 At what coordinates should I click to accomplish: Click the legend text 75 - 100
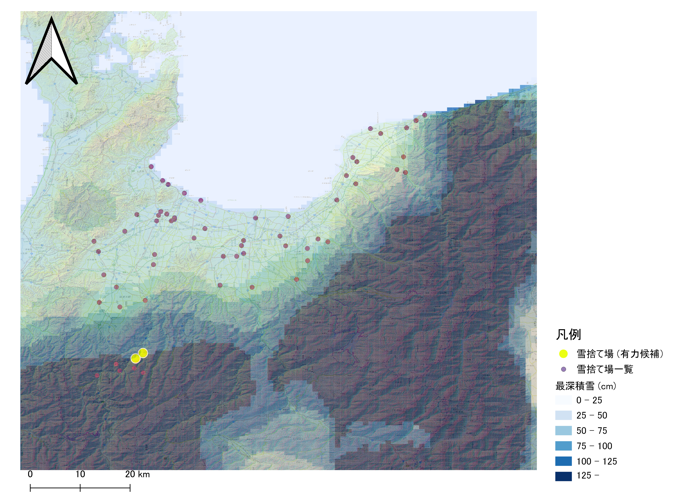click(594, 446)
